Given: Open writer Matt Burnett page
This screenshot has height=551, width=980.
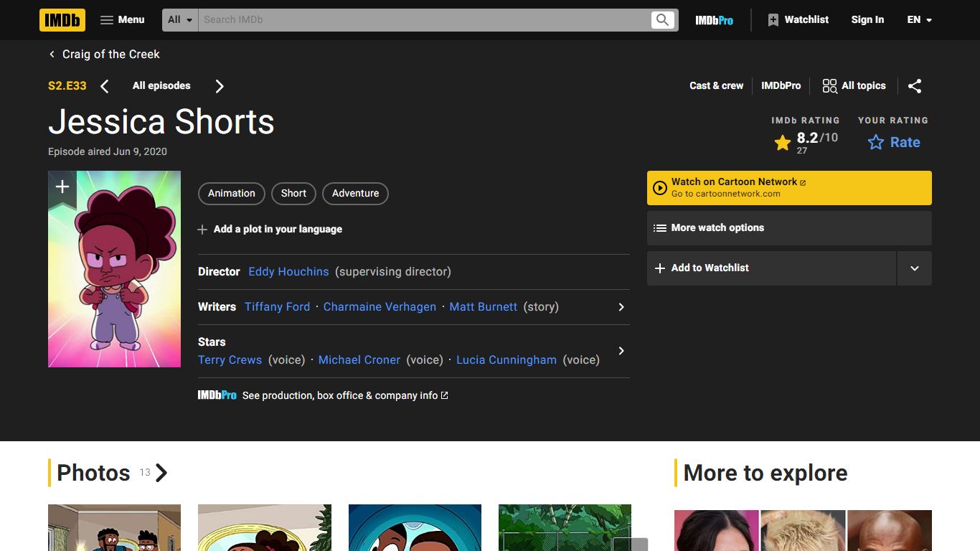Looking at the screenshot, I should coord(484,307).
